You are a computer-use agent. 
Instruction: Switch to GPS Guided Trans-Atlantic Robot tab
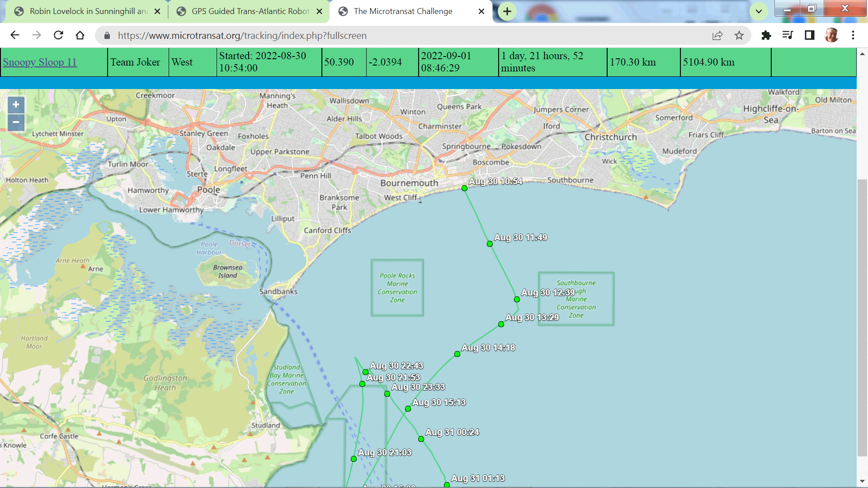250,11
